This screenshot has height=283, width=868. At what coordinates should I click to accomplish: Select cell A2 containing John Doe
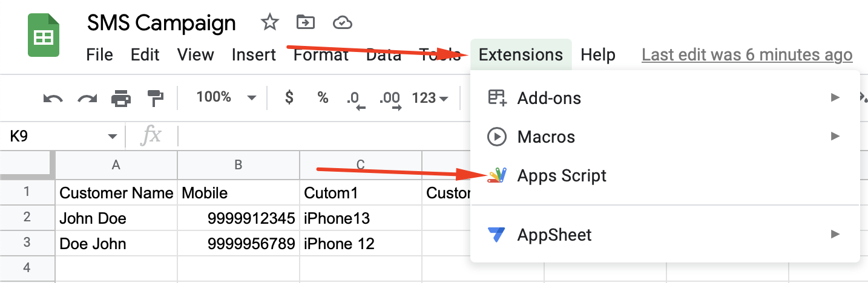[x=117, y=218]
